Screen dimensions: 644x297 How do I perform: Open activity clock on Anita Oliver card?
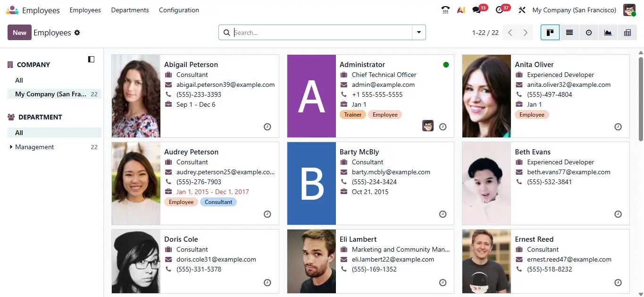[618, 127]
